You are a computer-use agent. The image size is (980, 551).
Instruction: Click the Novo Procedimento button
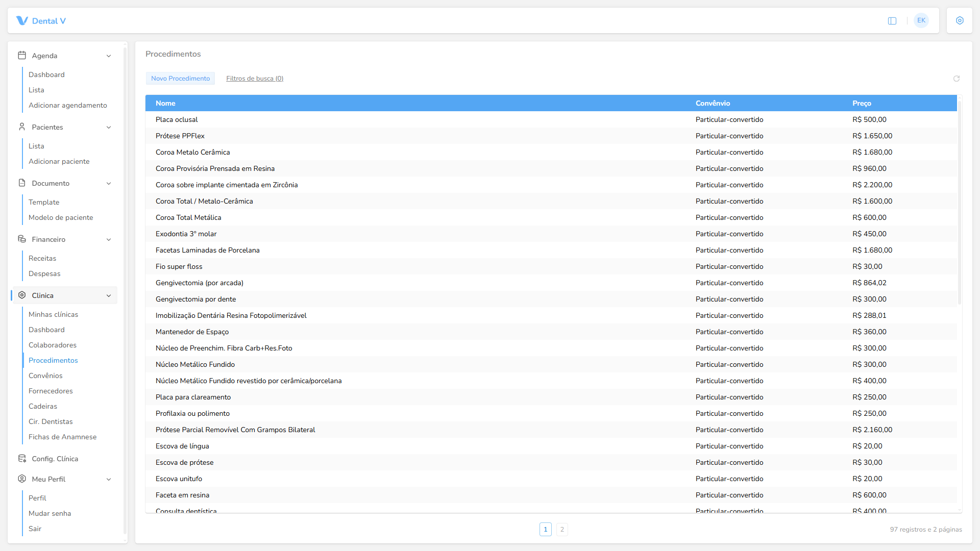(x=180, y=78)
